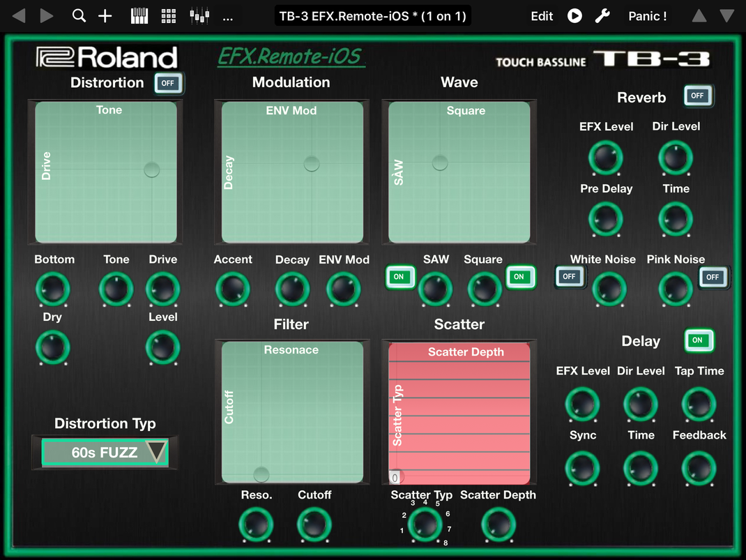The image size is (746, 560).
Task: Click the ENV Mod/Decay XY pad handle
Action: pyautogui.click(x=312, y=164)
